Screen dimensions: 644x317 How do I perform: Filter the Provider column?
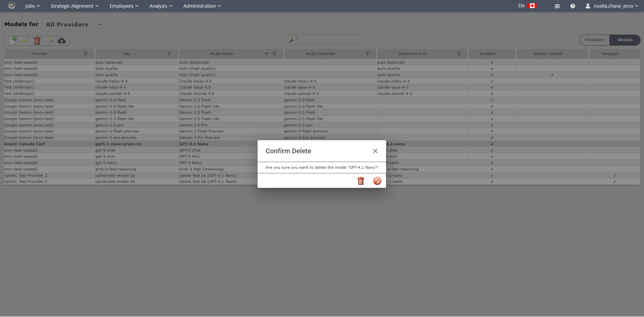86,54
